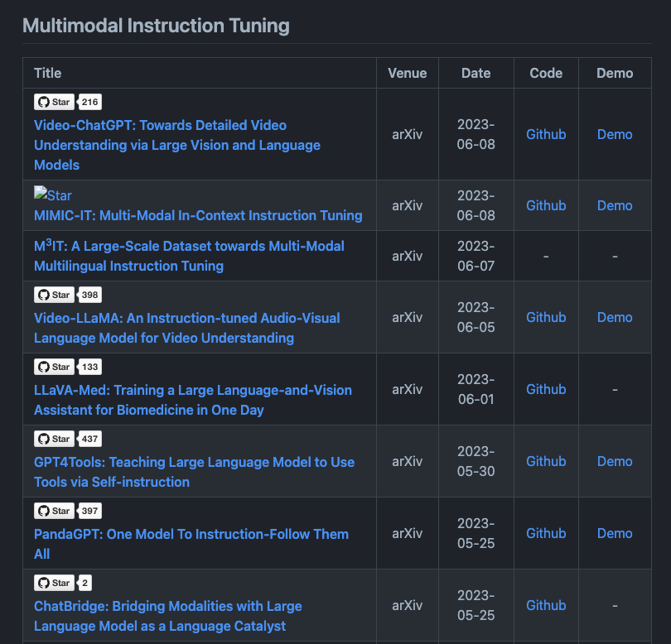Open Demo link in PandaGPT row
671x644 pixels.
pyautogui.click(x=615, y=533)
